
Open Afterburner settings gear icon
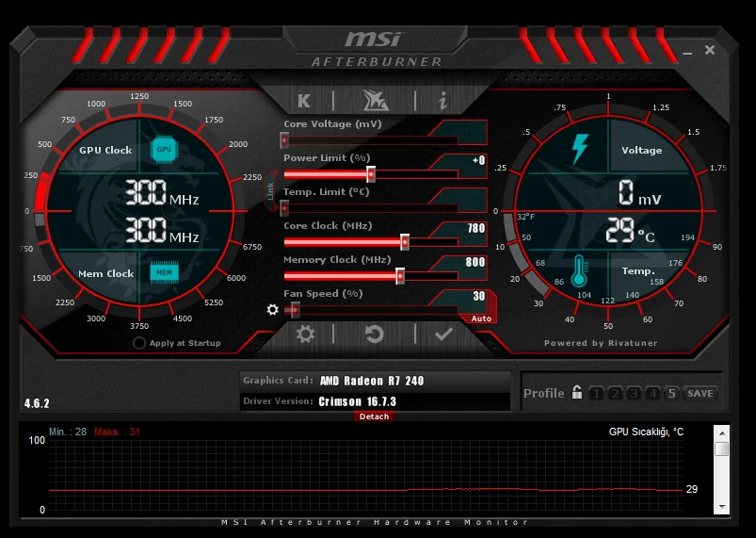tap(305, 334)
